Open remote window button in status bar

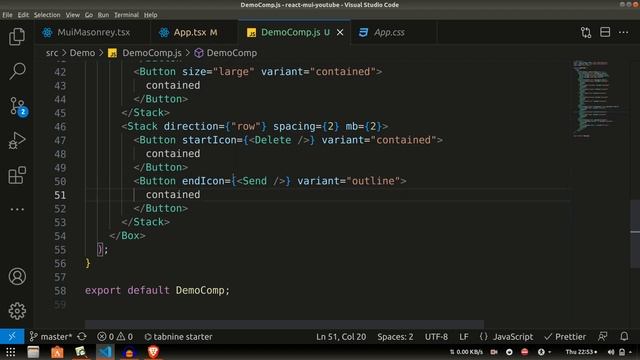(x=12, y=336)
